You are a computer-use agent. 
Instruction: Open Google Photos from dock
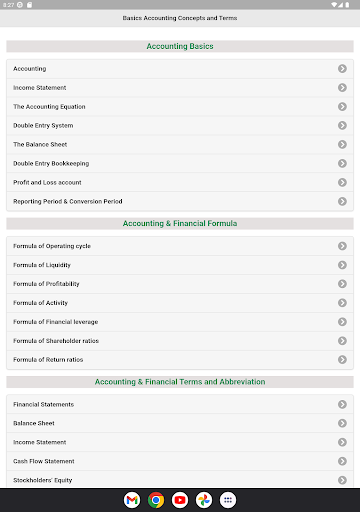tap(204, 500)
